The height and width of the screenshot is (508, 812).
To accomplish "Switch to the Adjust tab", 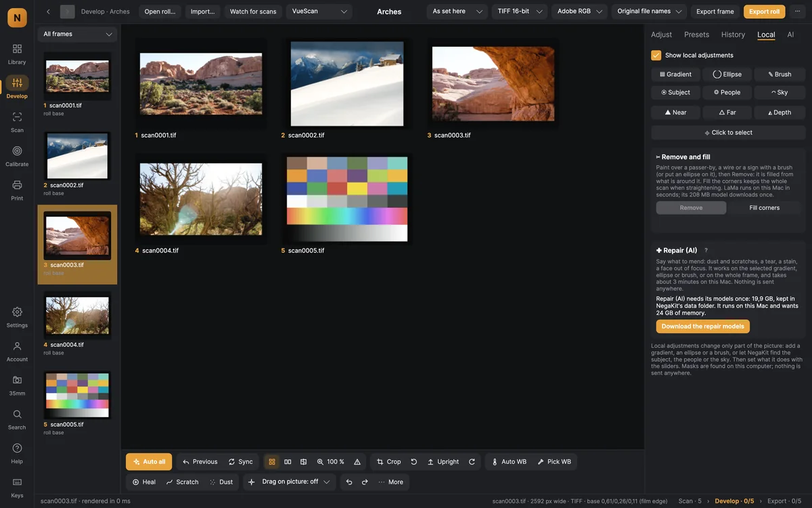I will (x=661, y=35).
